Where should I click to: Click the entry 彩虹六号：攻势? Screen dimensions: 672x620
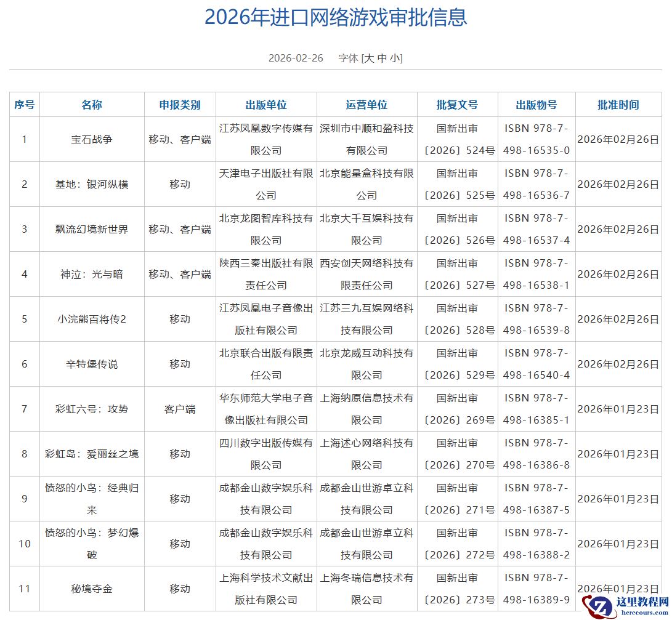point(92,408)
